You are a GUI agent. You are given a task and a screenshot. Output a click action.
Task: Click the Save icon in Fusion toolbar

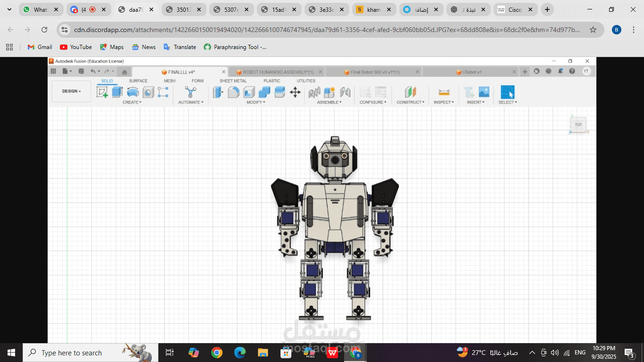pyautogui.click(x=81, y=71)
